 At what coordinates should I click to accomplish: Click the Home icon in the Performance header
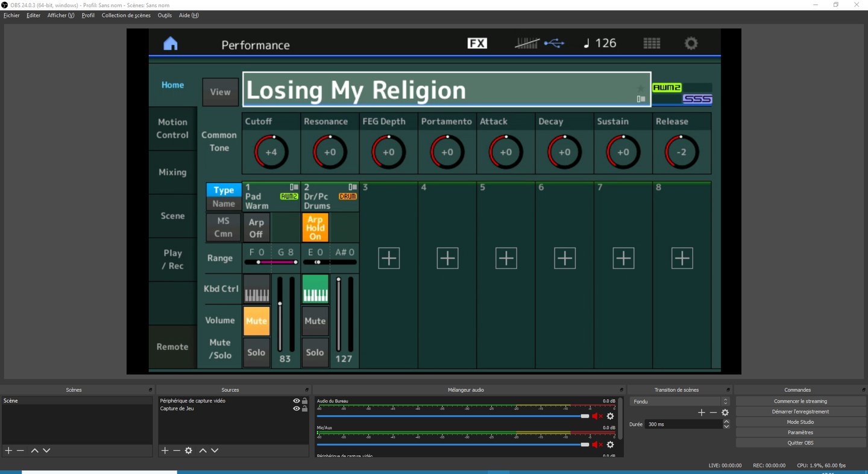tap(171, 43)
